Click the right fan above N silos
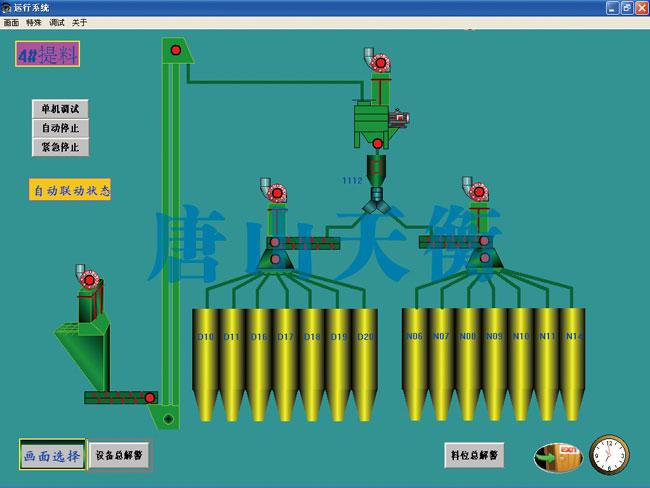 click(x=477, y=191)
